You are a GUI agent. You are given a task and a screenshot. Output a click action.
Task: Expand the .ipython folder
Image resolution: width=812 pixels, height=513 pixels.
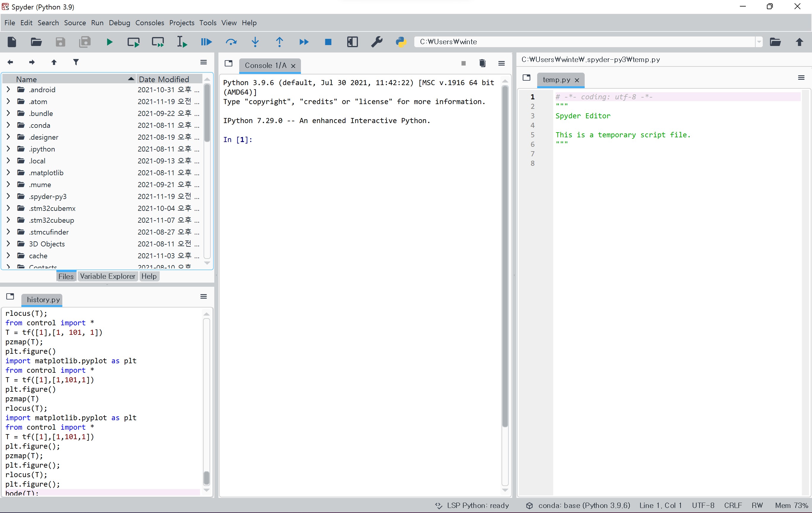pyautogui.click(x=8, y=149)
